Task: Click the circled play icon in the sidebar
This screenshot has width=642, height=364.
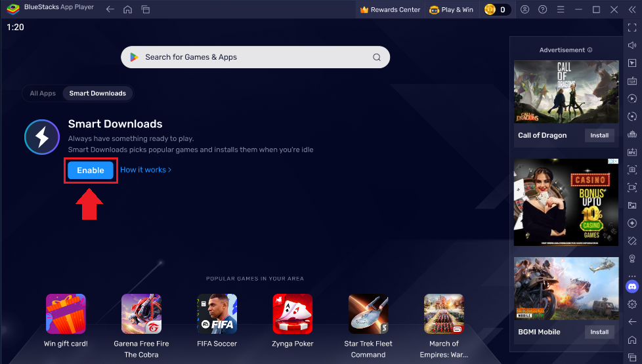Action: coord(632,98)
